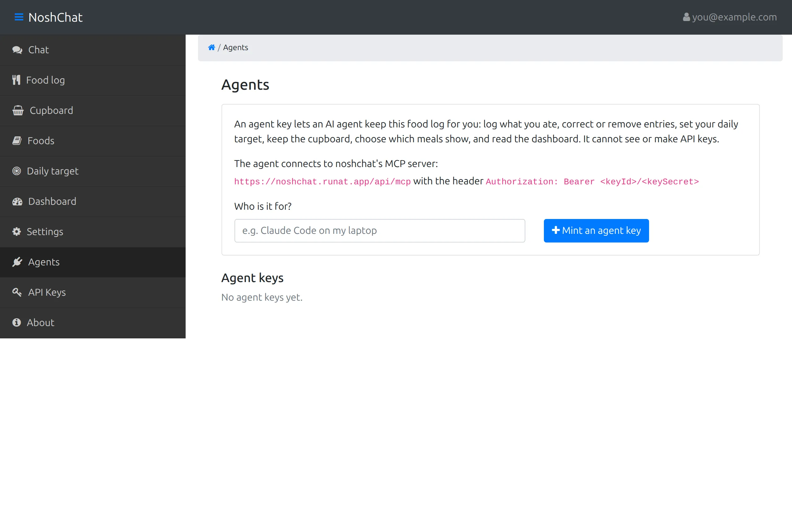Click the Daily target bullseye icon
792x532 pixels.
coord(17,171)
